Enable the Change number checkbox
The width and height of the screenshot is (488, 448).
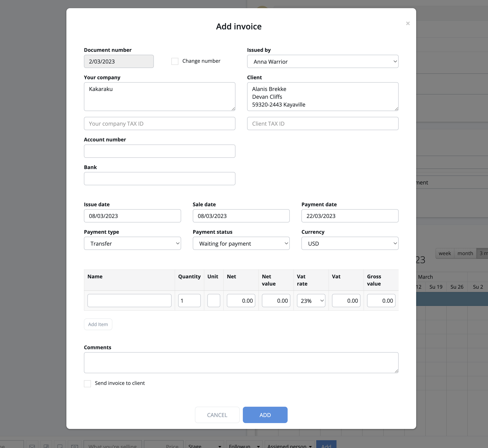175,61
